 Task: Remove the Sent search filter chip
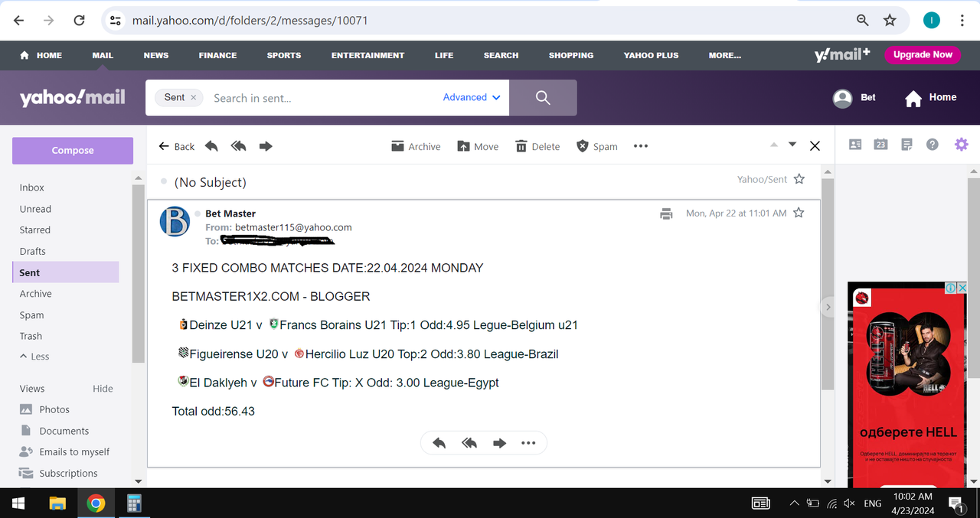193,97
